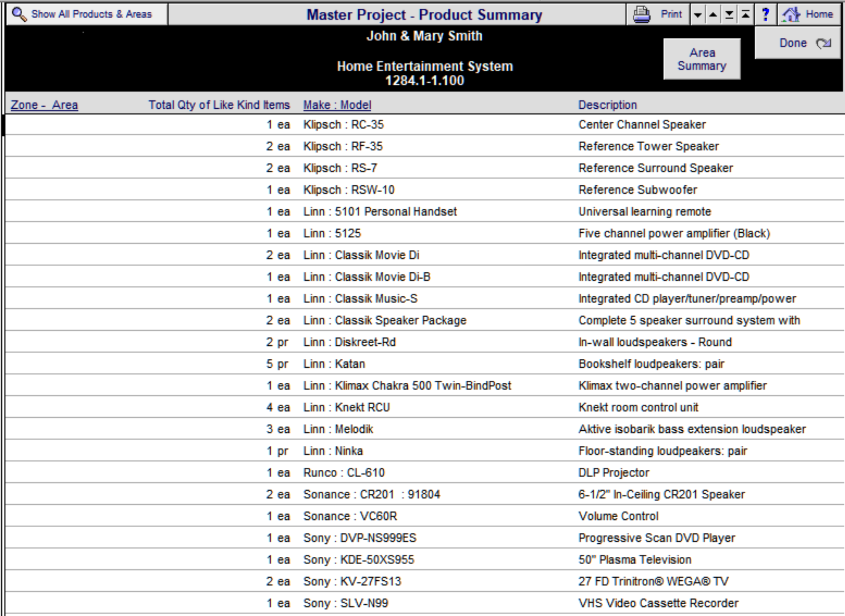Viewport: 845px width, 616px height.
Task: Click the Universal learning remote description
Action: click(x=644, y=211)
